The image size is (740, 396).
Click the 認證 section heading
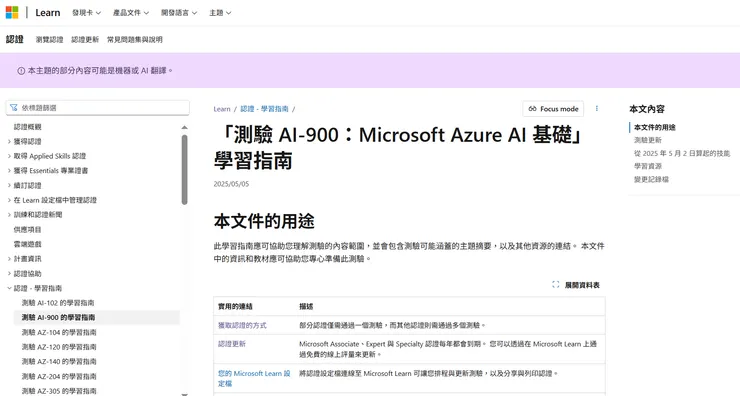pos(15,39)
